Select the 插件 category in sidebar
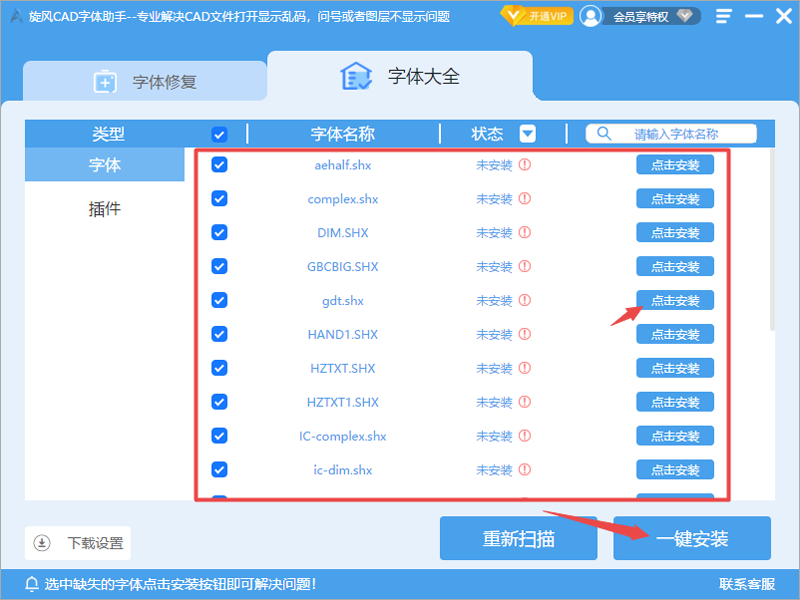 105,208
